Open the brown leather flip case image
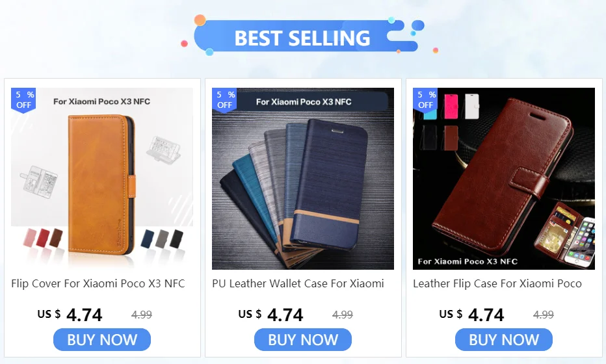606x364 pixels. tap(504, 179)
